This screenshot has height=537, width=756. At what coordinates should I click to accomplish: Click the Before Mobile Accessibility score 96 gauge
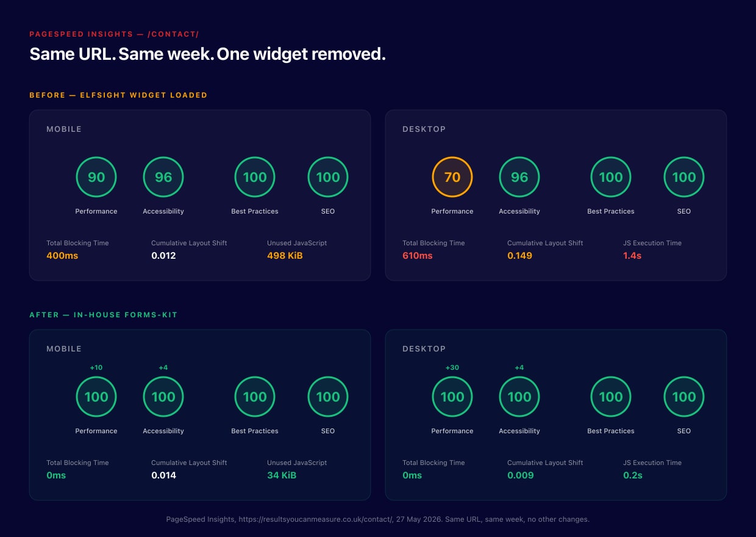[x=163, y=177]
